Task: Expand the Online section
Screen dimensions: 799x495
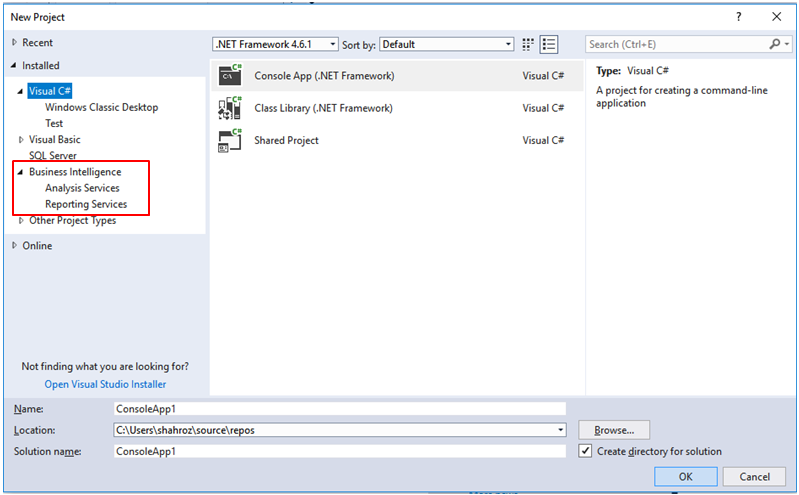Action: 14,245
